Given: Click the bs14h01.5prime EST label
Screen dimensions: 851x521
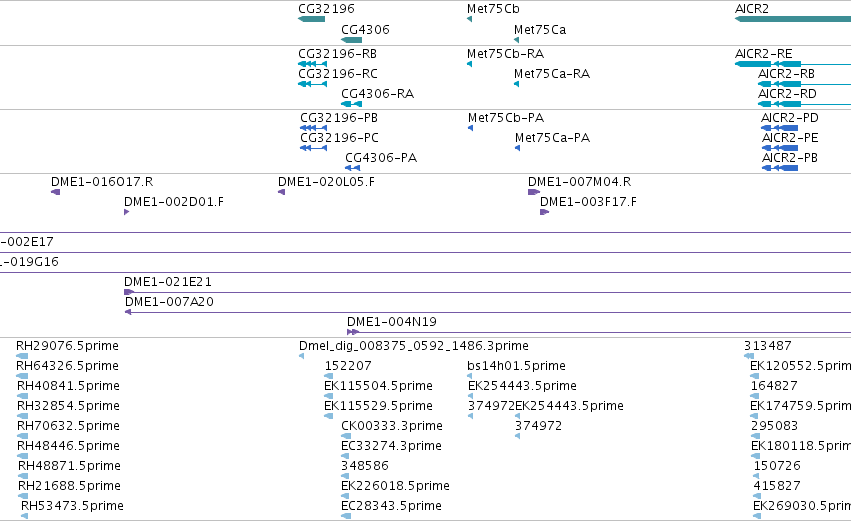Looking at the screenshot, I should 516,365.
